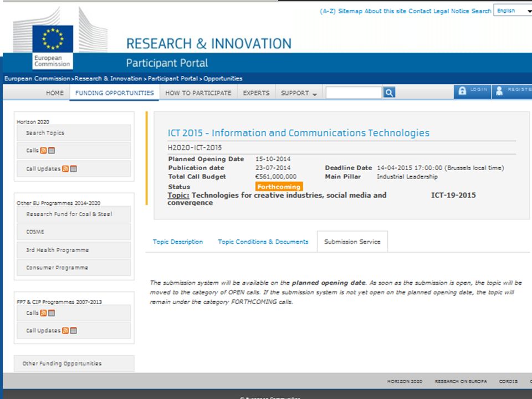
Task: Click the deadline date 14-04-2015 value
Action: 441,167
